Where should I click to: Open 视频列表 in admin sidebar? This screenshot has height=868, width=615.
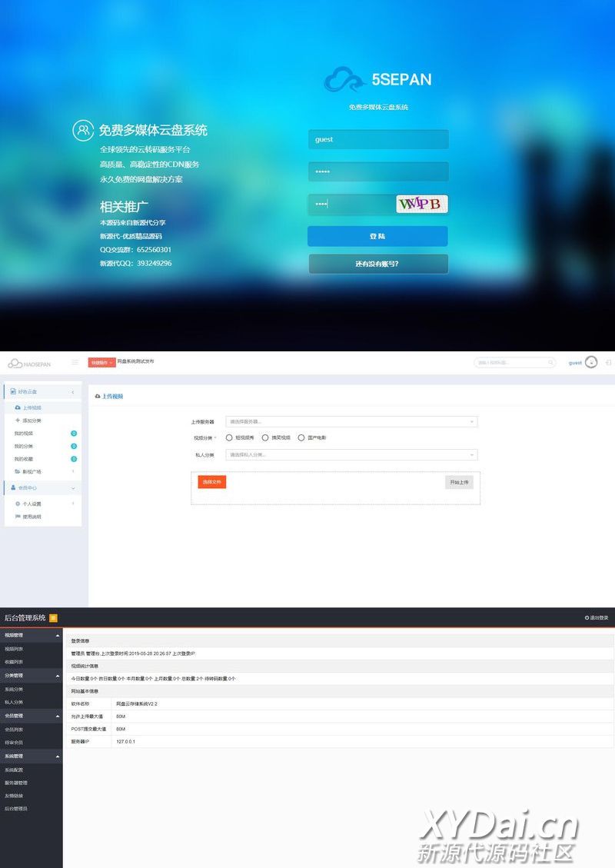coord(14,649)
